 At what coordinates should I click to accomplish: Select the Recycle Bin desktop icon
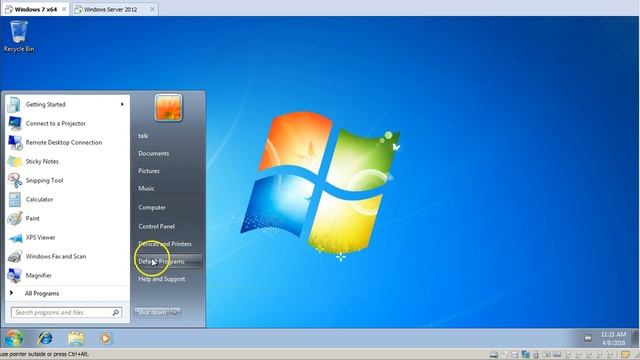click(x=19, y=37)
